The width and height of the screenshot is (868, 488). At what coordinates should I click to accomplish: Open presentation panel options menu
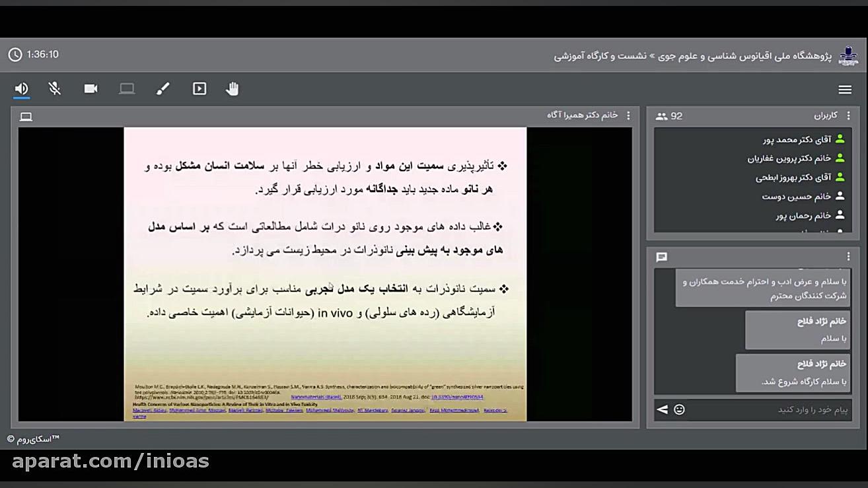click(628, 116)
